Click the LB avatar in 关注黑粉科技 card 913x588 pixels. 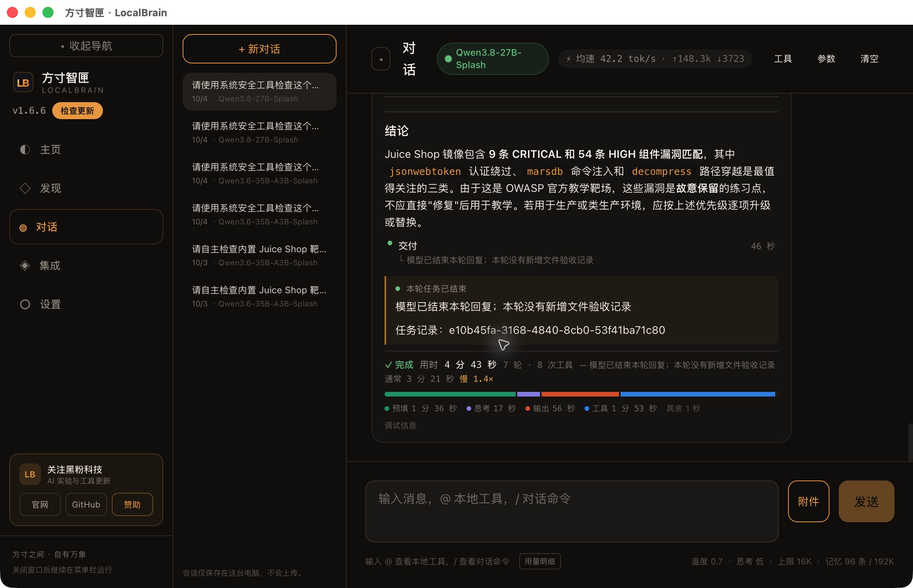click(x=30, y=474)
